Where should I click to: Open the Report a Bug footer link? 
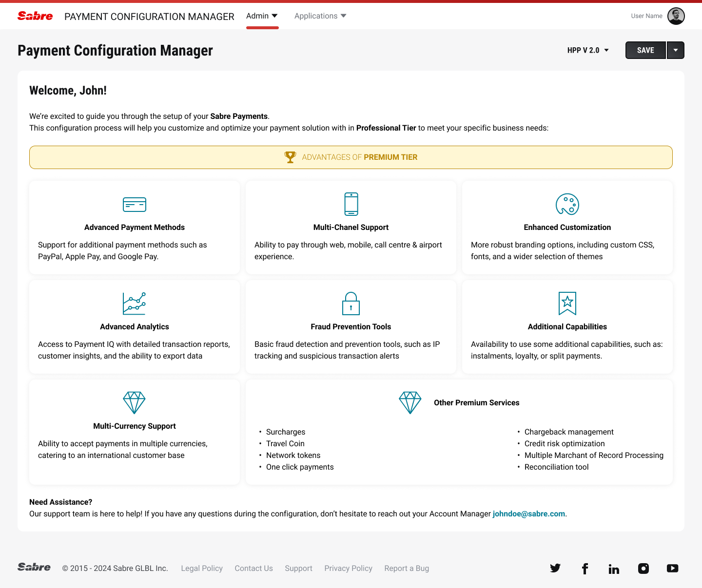click(407, 569)
